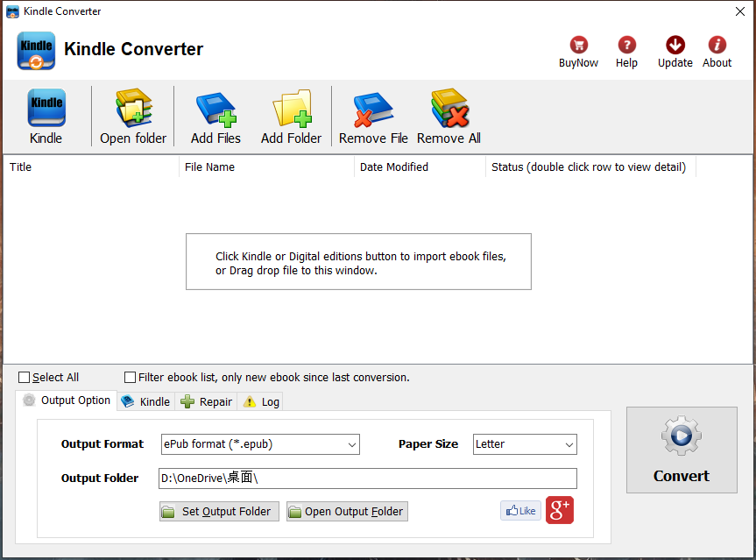
Task: Click the Update download arrow icon
Action: click(x=675, y=45)
